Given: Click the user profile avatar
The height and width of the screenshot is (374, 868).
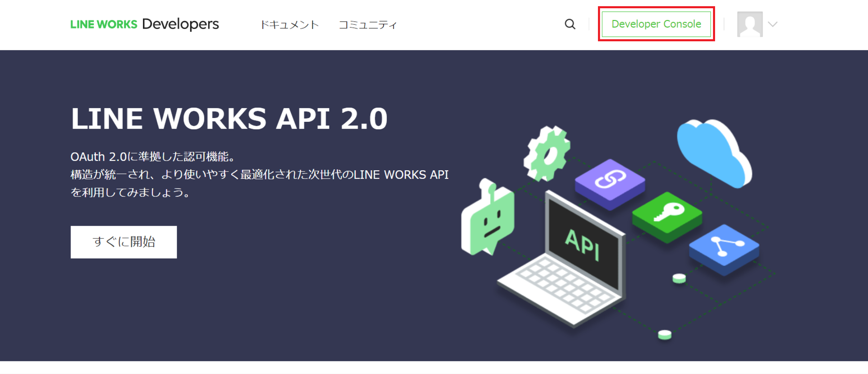Looking at the screenshot, I should (750, 24).
